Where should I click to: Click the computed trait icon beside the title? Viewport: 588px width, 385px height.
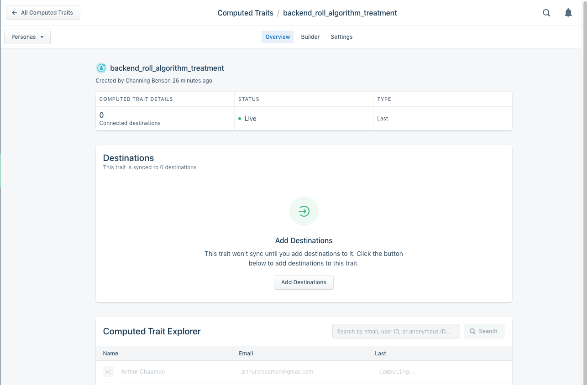pos(101,68)
